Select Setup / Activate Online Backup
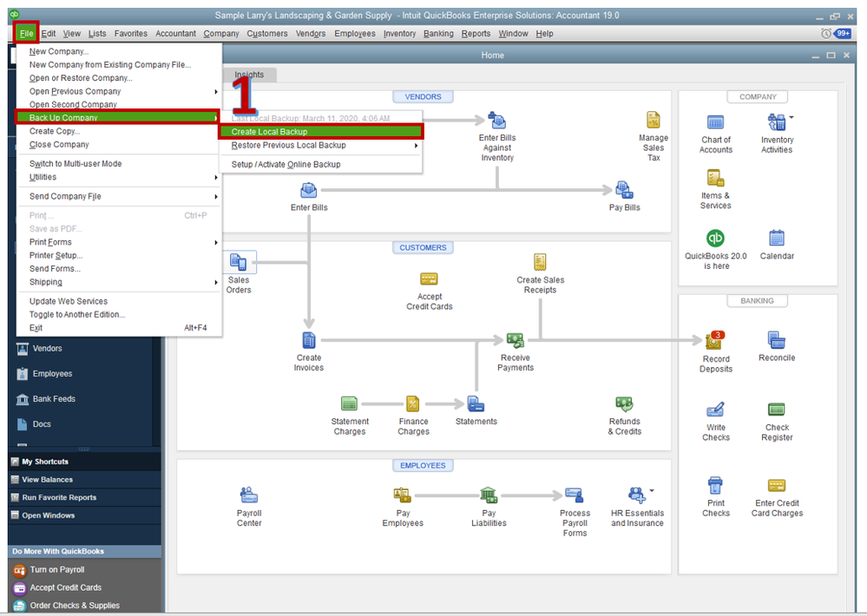This screenshot has width=867, height=616. coord(321,164)
